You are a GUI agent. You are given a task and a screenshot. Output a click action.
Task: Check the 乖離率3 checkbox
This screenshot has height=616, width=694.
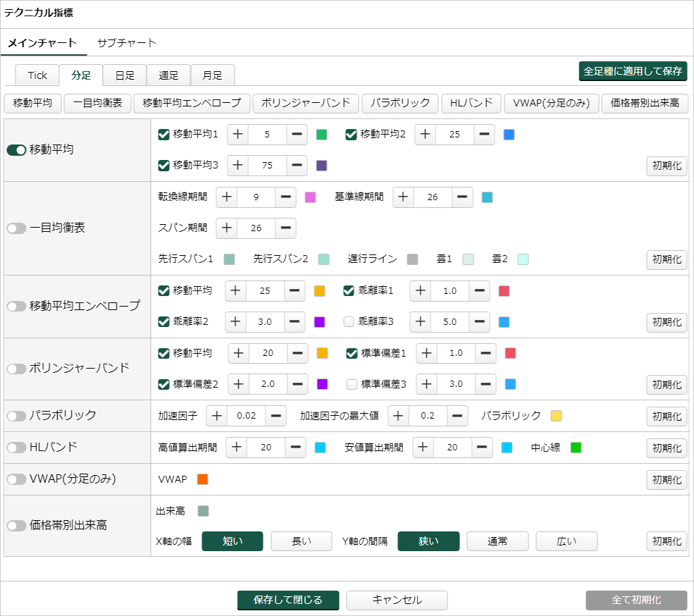(349, 322)
